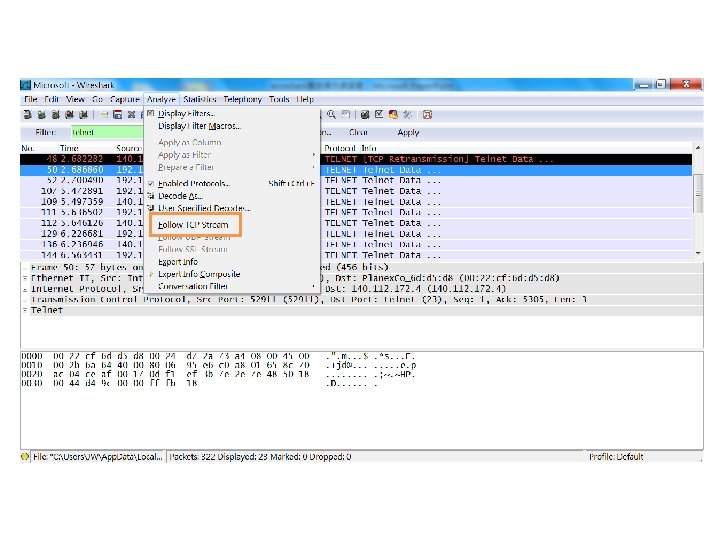
Task: Open the Edit menu
Action: (51, 99)
